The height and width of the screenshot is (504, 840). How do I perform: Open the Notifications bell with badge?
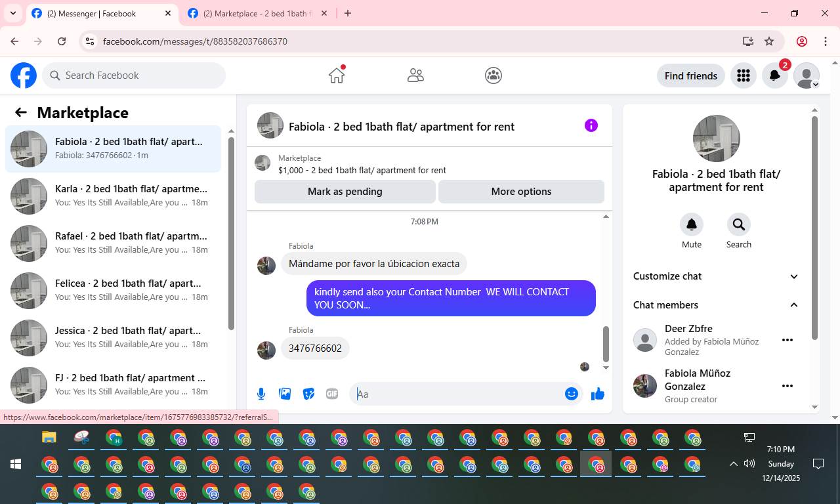coord(775,75)
